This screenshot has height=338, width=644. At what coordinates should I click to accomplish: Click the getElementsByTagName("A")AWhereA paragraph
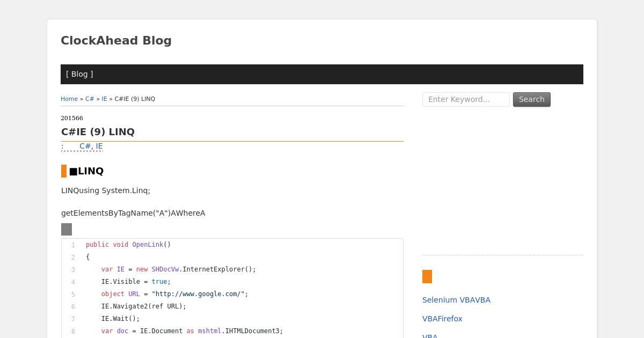click(x=133, y=213)
